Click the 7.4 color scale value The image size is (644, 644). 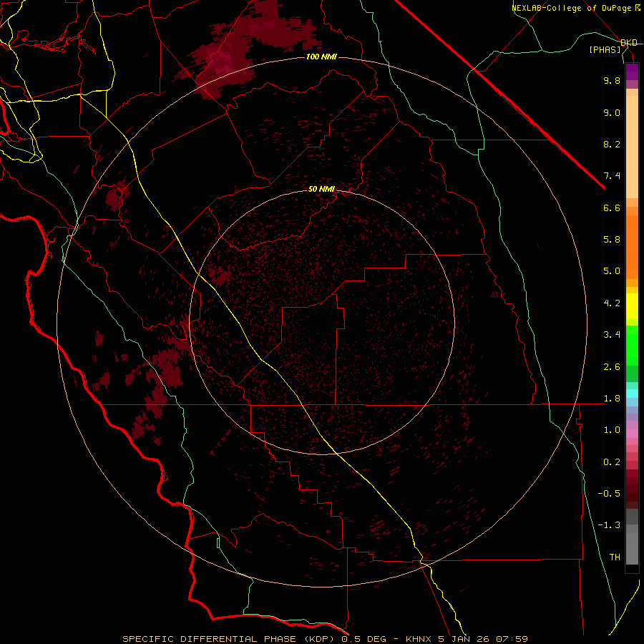(x=612, y=176)
